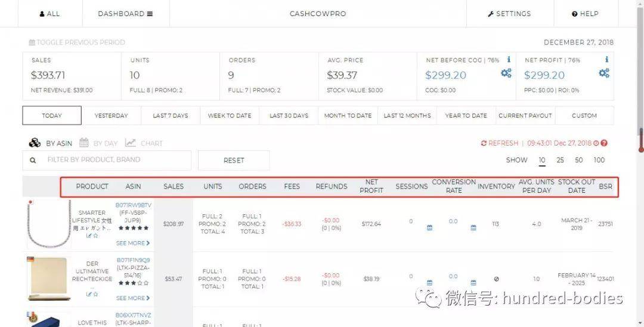Click info icon on Net Profit card
Viewport: 644px width, 327px height.
(x=606, y=60)
